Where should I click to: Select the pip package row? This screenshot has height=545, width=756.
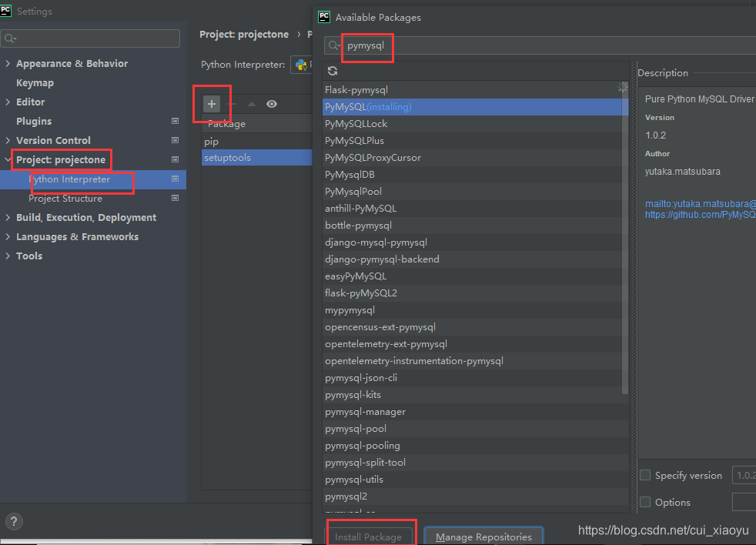click(256, 142)
